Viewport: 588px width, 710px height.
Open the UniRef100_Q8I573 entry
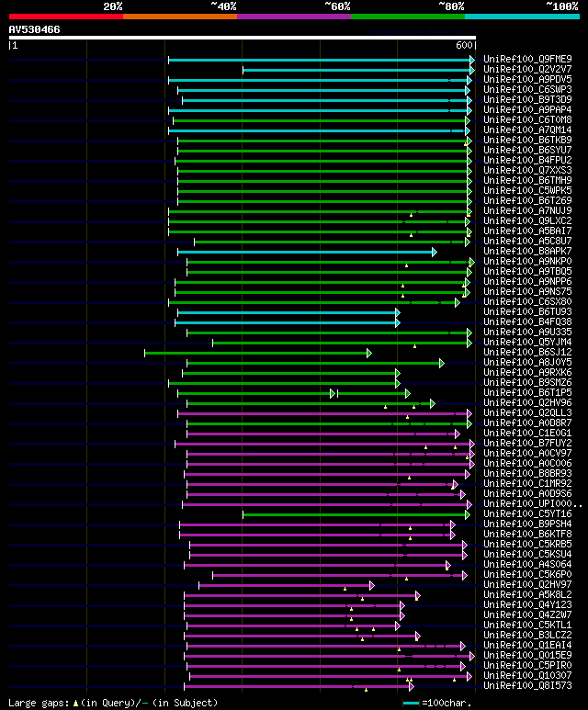point(527,686)
